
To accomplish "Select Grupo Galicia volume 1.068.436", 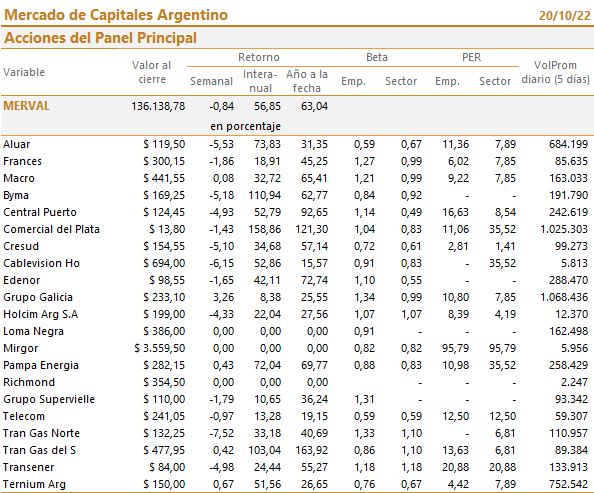I will [564, 297].
